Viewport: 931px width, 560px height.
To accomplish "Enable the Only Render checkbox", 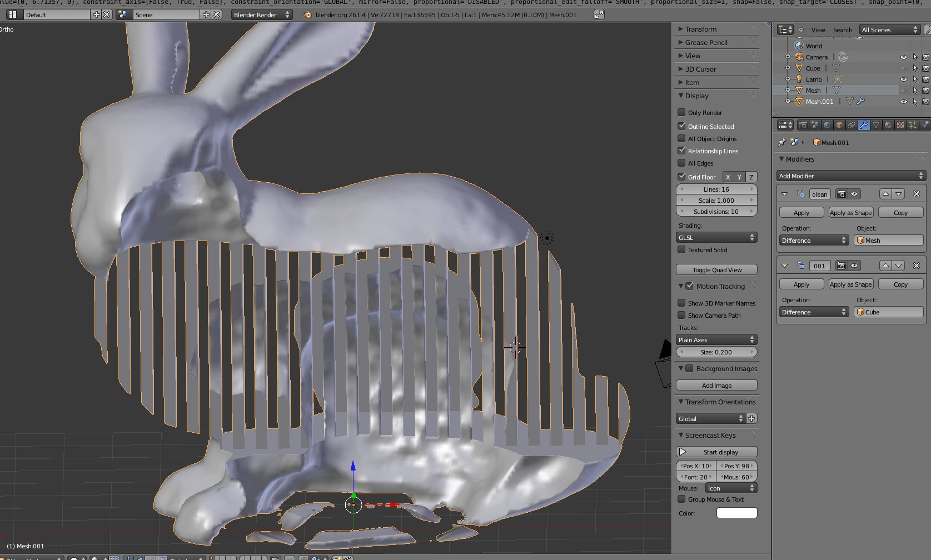I will (x=681, y=112).
